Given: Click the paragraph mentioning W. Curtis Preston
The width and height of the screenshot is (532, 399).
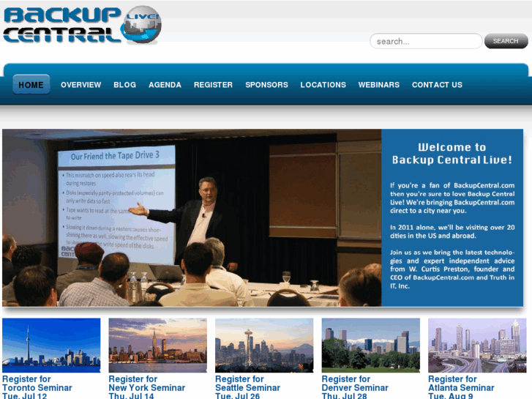Looking at the screenshot, I should point(452,269).
